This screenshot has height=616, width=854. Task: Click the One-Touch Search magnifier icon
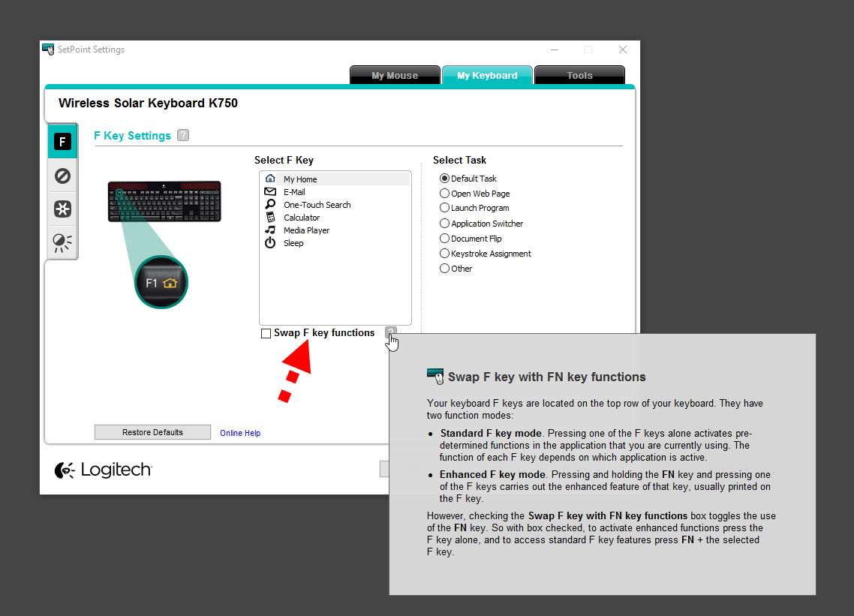pos(270,204)
